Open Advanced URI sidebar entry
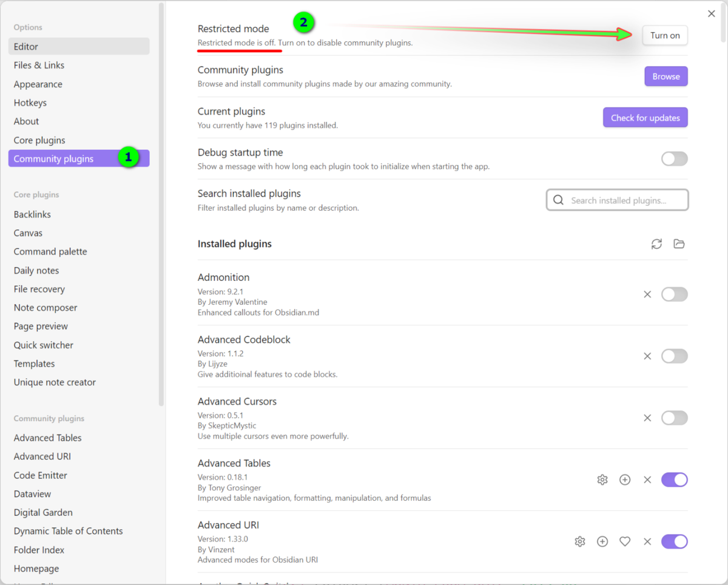 click(79, 456)
